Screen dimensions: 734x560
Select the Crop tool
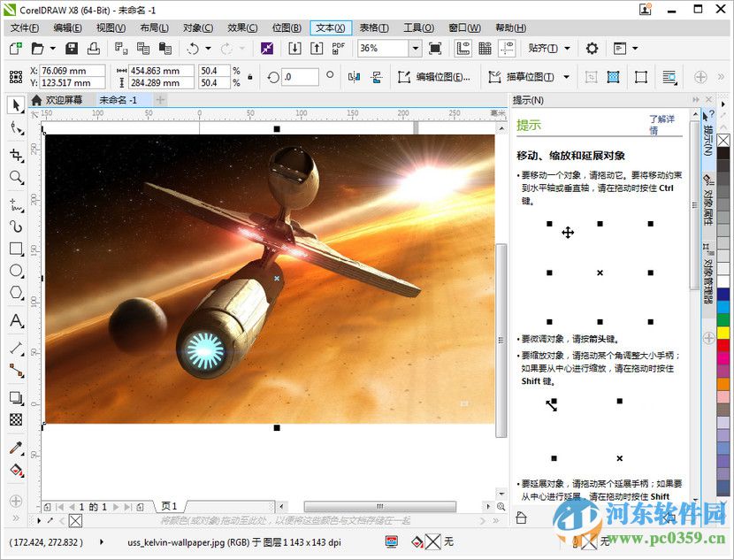click(14, 155)
